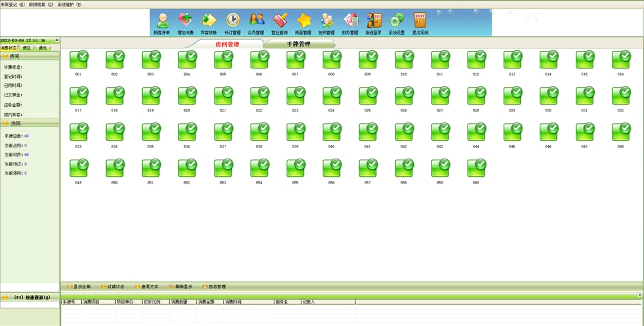This screenshot has width=644, height=326.
Task: Select room icon 816
Action: click(x=621, y=60)
